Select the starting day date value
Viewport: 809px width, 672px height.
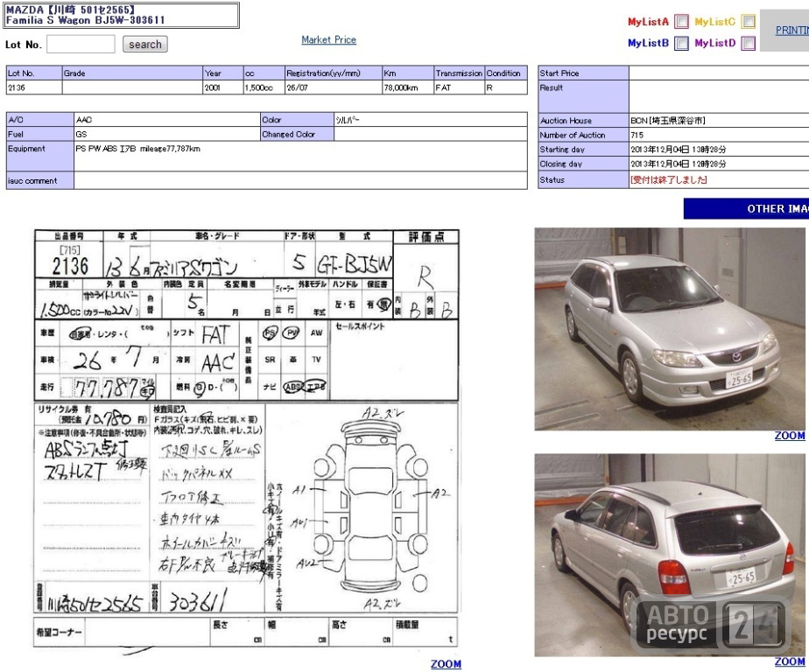tap(678, 150)
